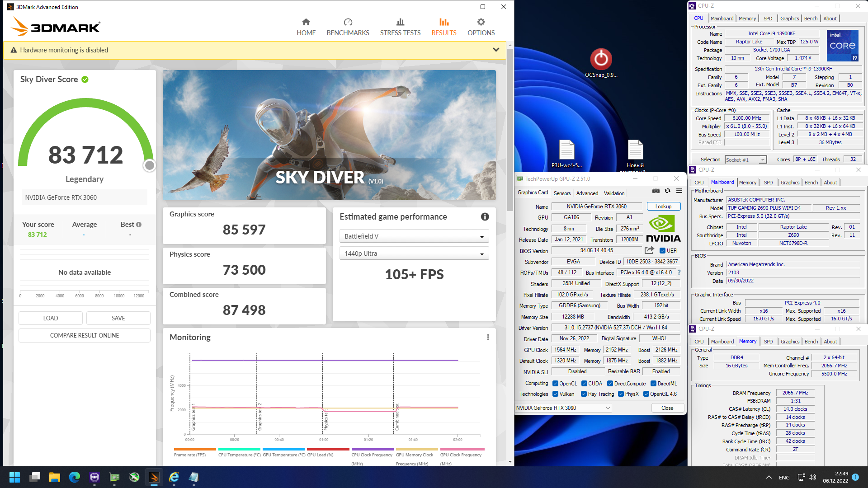Viewport: 868px width, 488px height.
Task: Open OPTIONS gear in 3DMark
Action: point(481,27)
